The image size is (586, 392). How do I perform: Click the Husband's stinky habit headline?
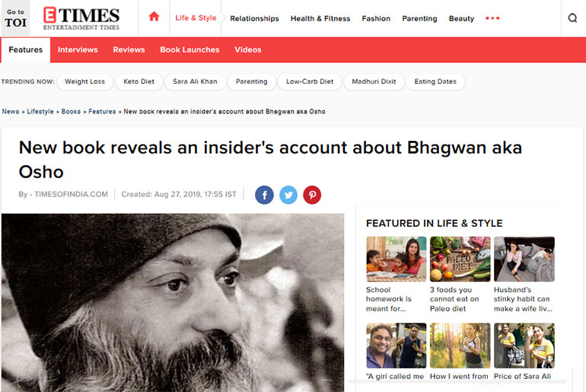523,299
